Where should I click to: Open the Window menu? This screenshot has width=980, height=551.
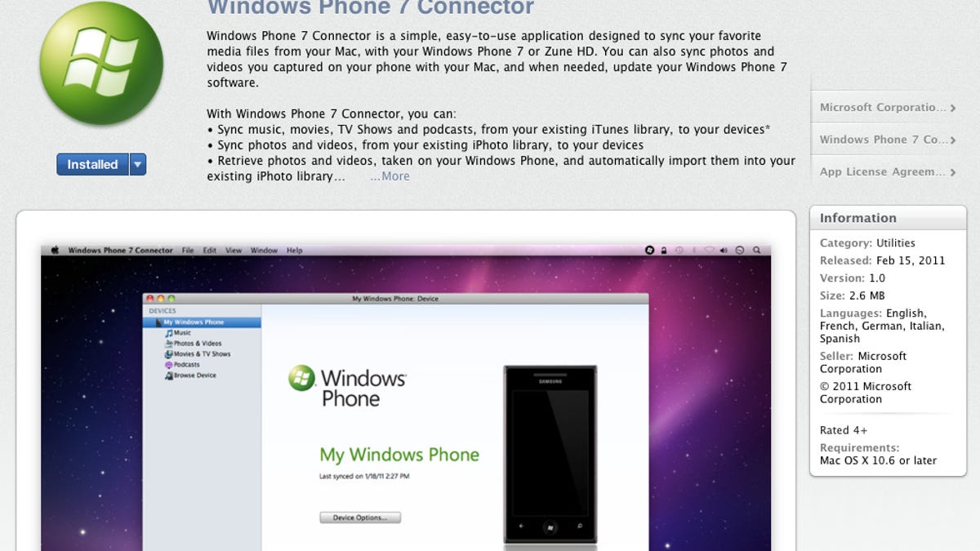264,250
